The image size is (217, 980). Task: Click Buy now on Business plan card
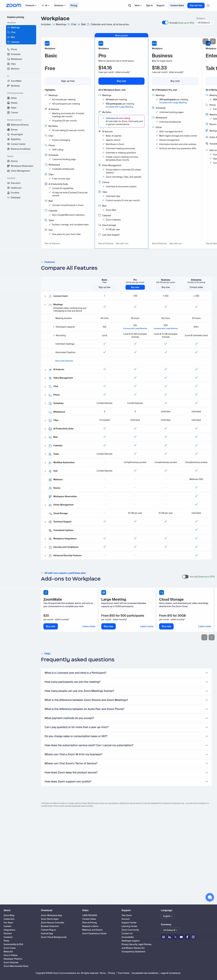coord(175,81)
